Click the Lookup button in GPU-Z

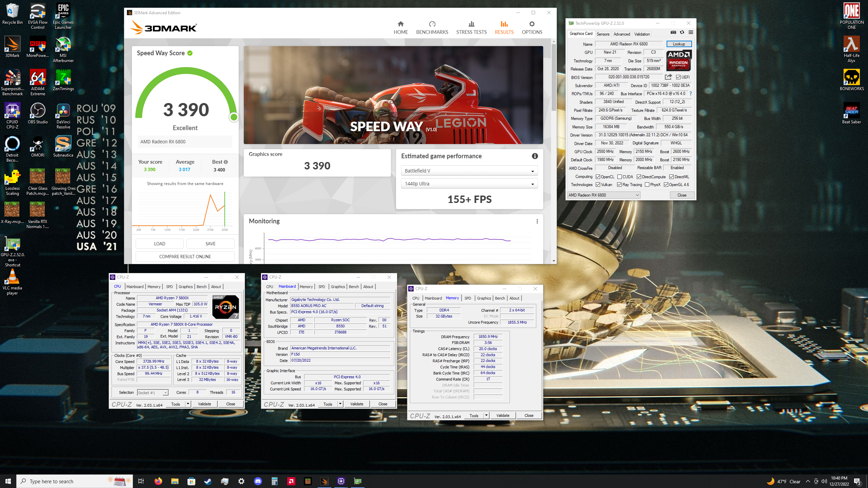pos(679,44)
